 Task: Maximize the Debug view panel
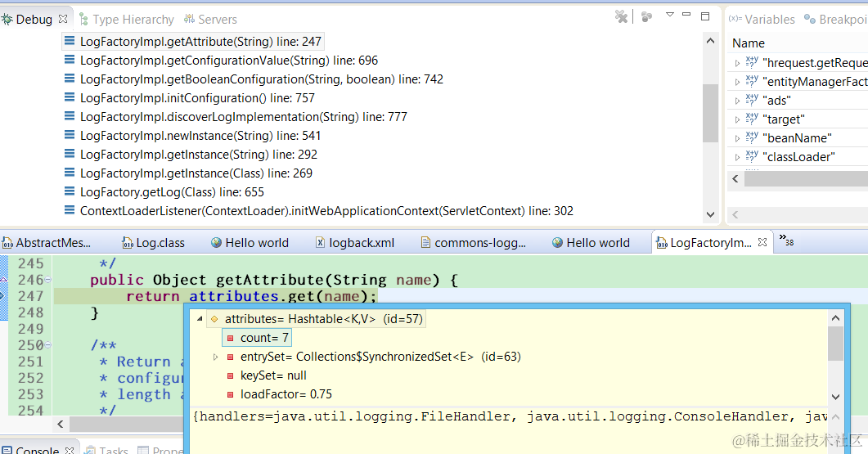(705, 16)
